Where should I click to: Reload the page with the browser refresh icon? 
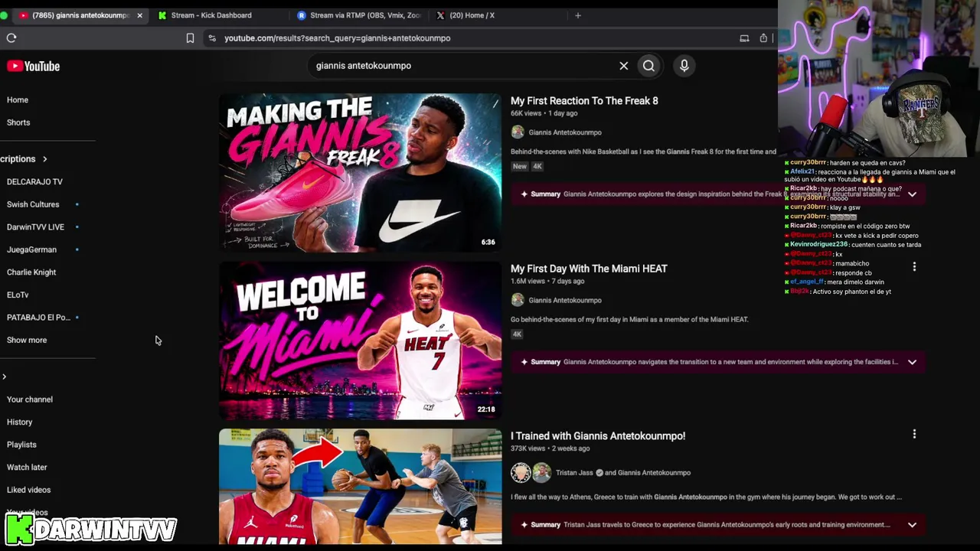pos(11,37)
